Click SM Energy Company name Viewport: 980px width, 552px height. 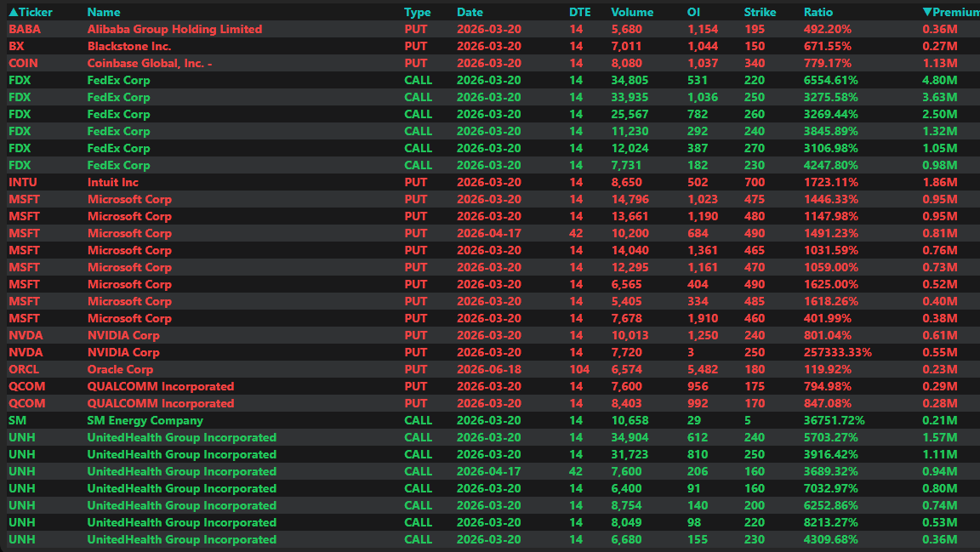[x=145, y=420]
